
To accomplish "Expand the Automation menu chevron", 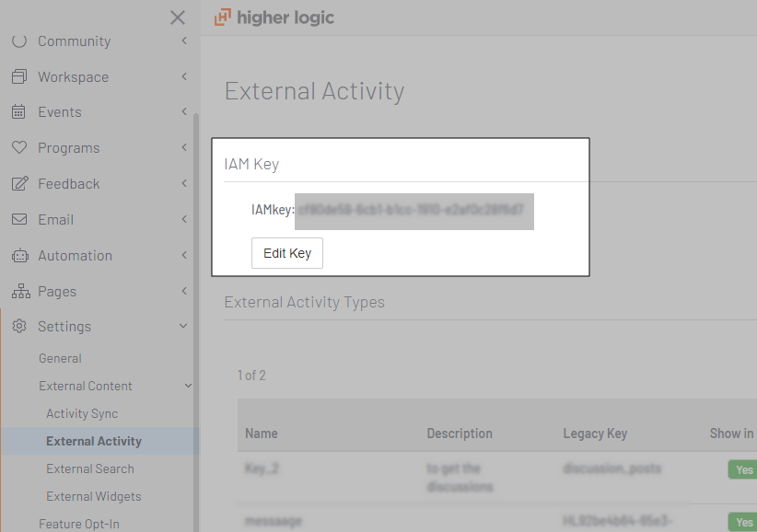I will coord(184,256).
